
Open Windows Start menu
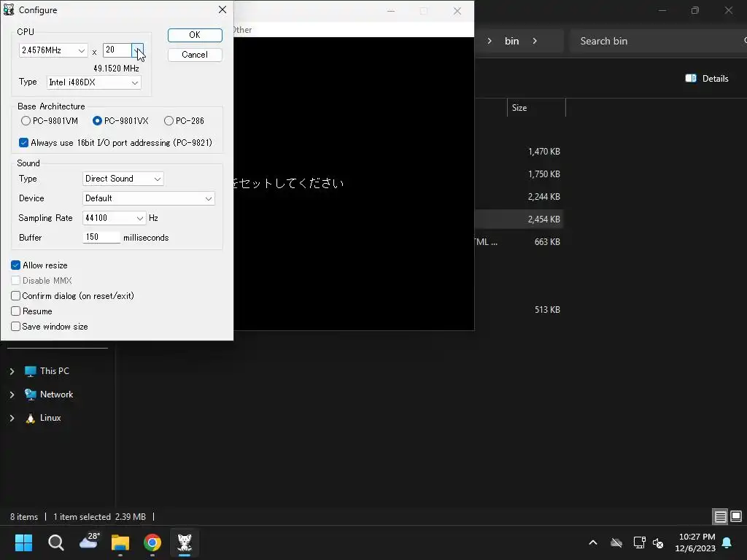[23, 542]
